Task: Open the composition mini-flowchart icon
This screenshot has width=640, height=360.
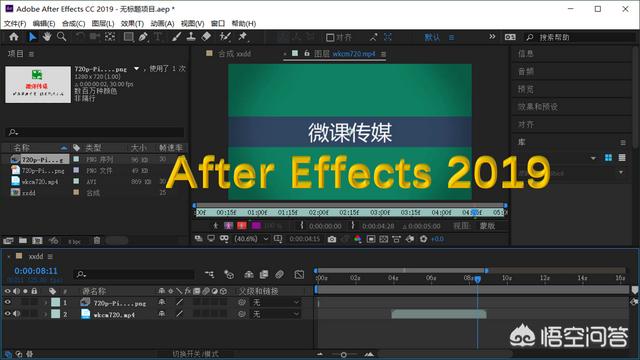Action: coord(209,275)
